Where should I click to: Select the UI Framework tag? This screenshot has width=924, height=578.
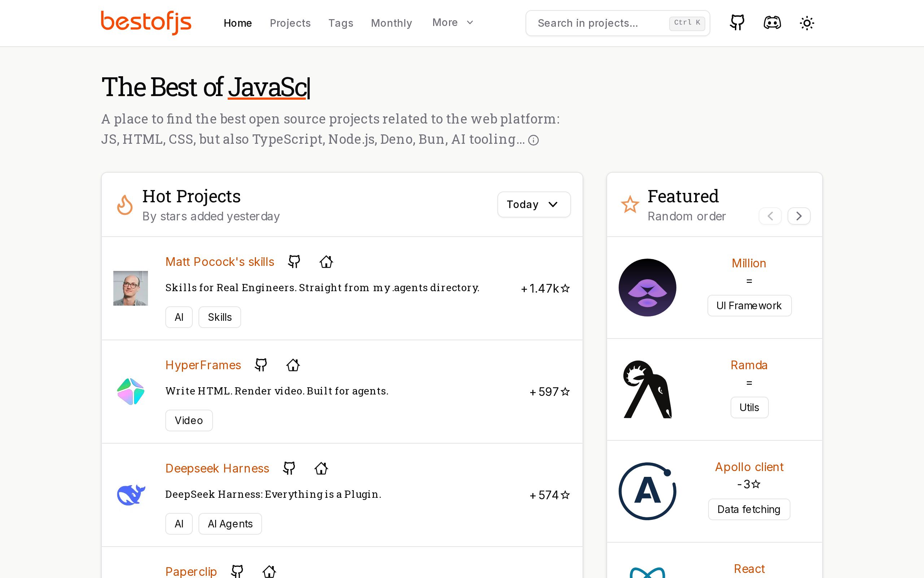coord(749,306)
